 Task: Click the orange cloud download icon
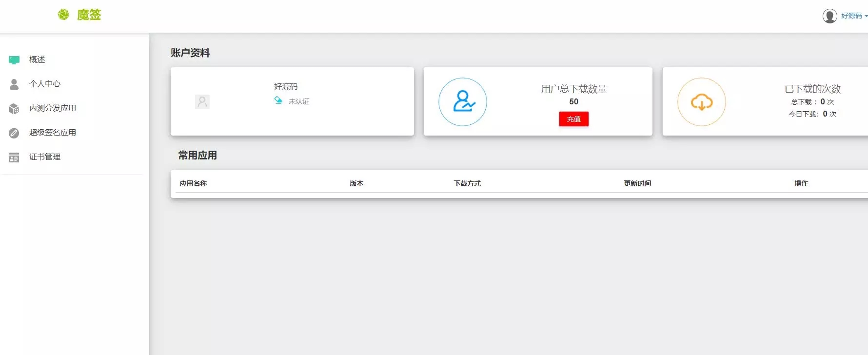point(701,102)
